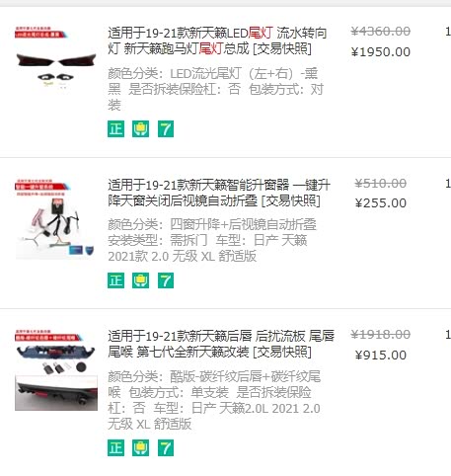This screenshot has width=451, height=476.
Task: Click the yellow guarantee badge under tail light item
Action: pos(140,128)
